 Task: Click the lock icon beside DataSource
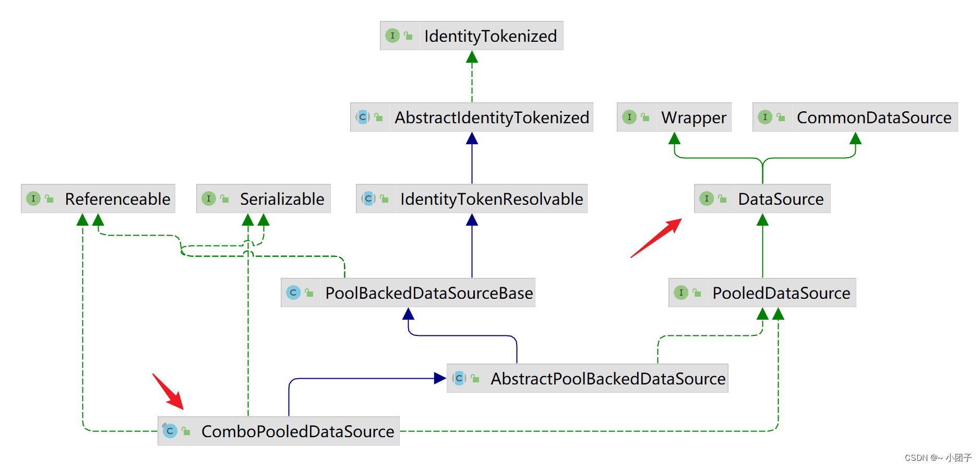[x=723, y=199]
